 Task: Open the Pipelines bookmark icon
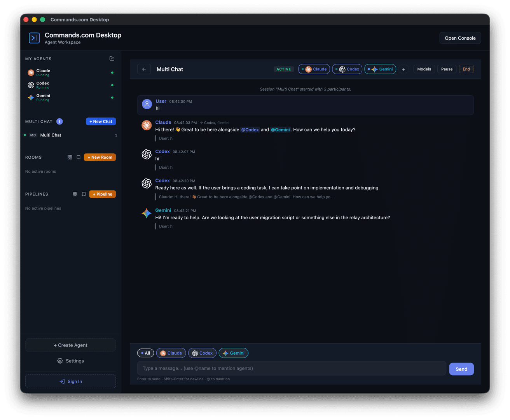84,194
